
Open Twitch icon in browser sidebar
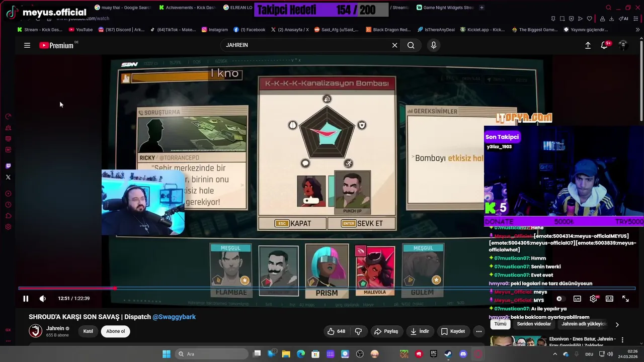8,166
